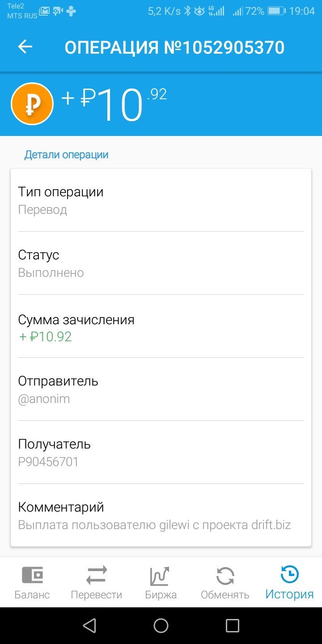
Task: Open the Баланс wallet icon
Action: (32, 575)
